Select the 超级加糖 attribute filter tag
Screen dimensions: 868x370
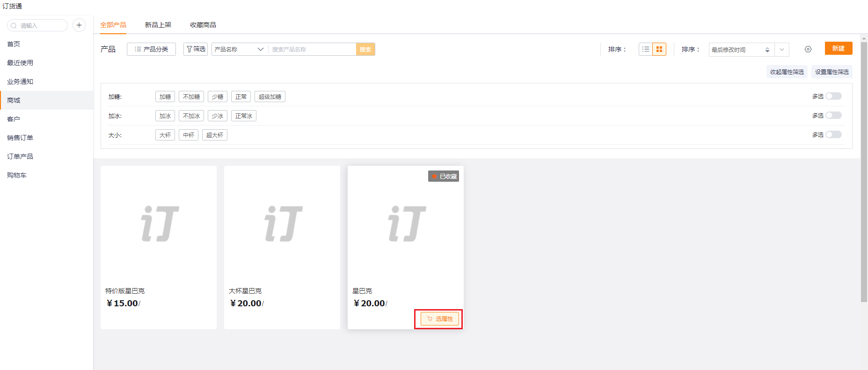tap(270, 96)
